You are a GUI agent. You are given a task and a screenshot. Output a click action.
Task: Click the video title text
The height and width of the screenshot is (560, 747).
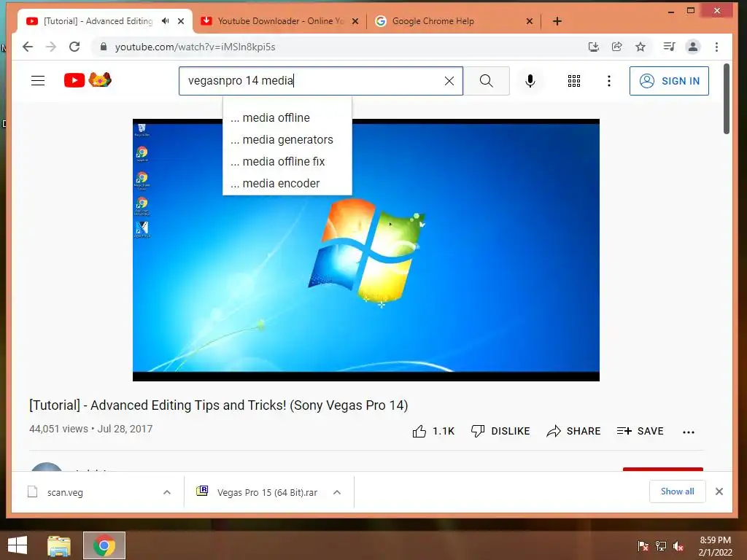click(218, 405)
